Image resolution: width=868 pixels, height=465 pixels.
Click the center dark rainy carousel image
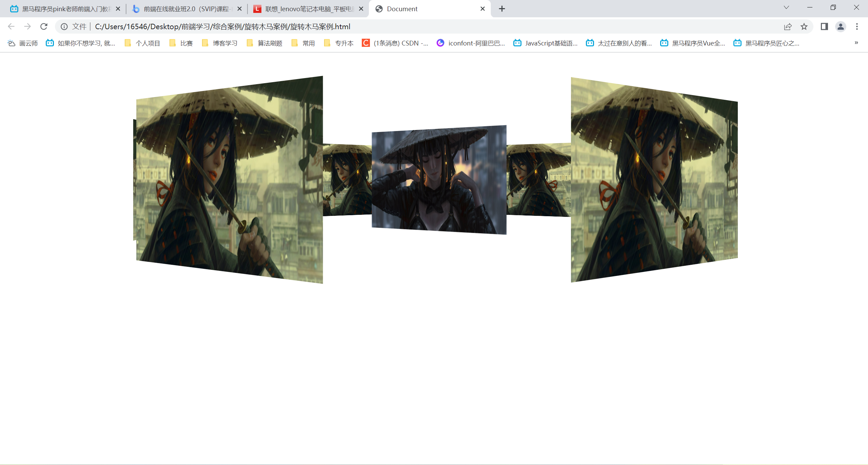tap(439, 180)
